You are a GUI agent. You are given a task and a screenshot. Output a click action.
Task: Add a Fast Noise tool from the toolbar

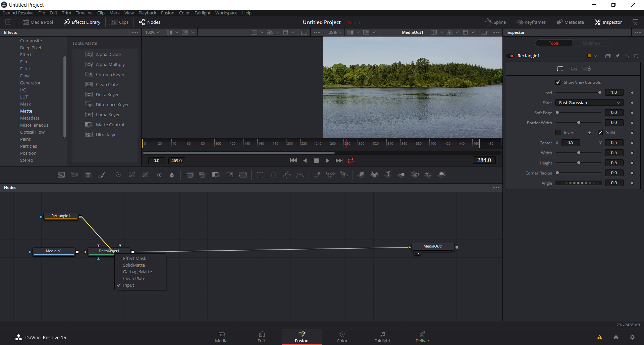tap(74, 175)
